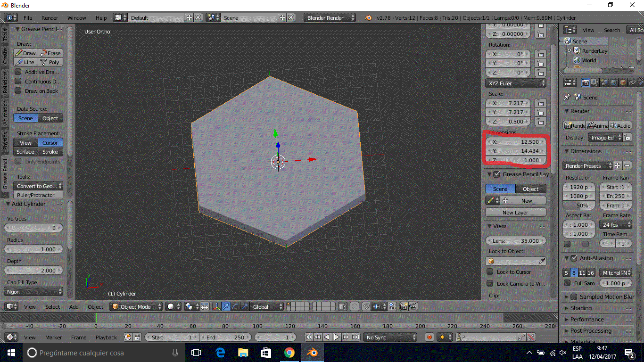Click the play animation button in timeline
This screenshot has height=362, width=644.
337,337
